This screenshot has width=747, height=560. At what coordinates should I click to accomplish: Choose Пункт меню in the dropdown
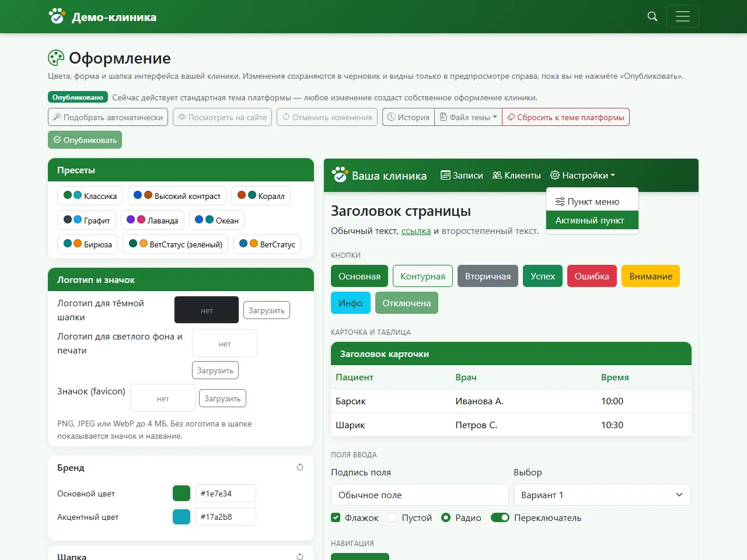point(592,201)
